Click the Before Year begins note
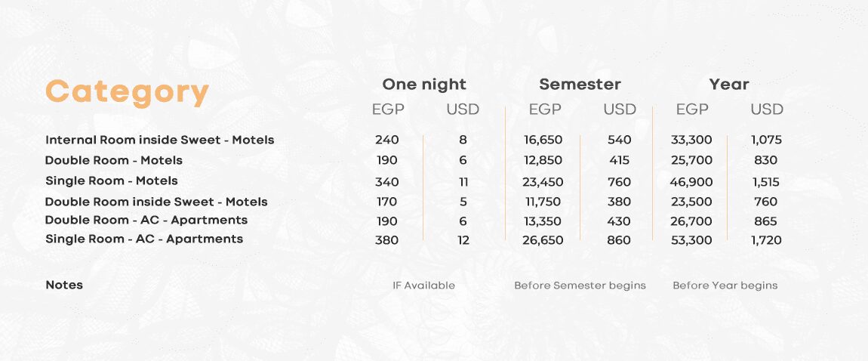 point(725,285)
